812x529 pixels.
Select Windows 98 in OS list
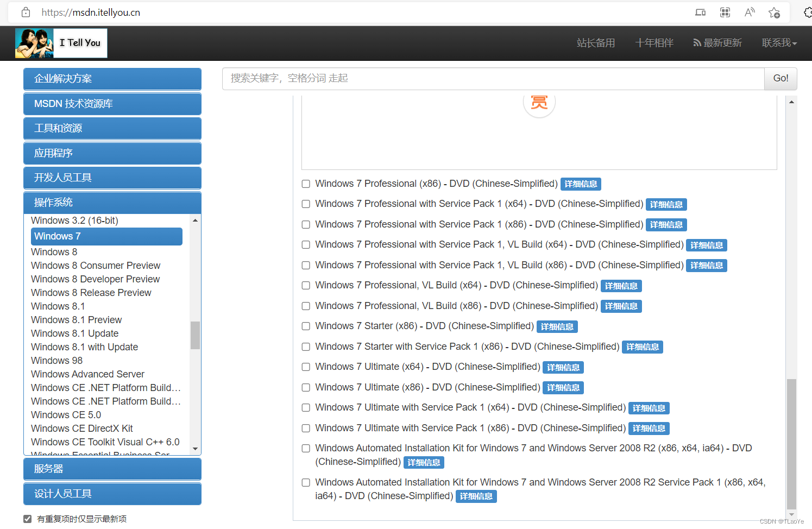point(57,361)
